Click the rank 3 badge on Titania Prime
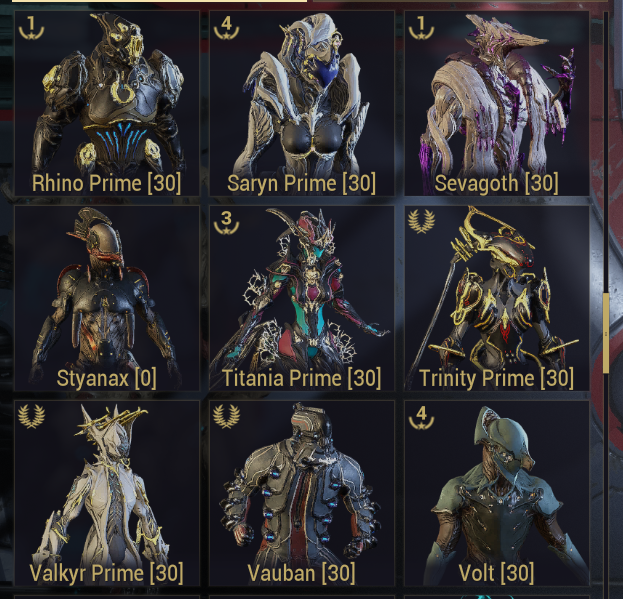623x599 pixels. click(226, 222)
